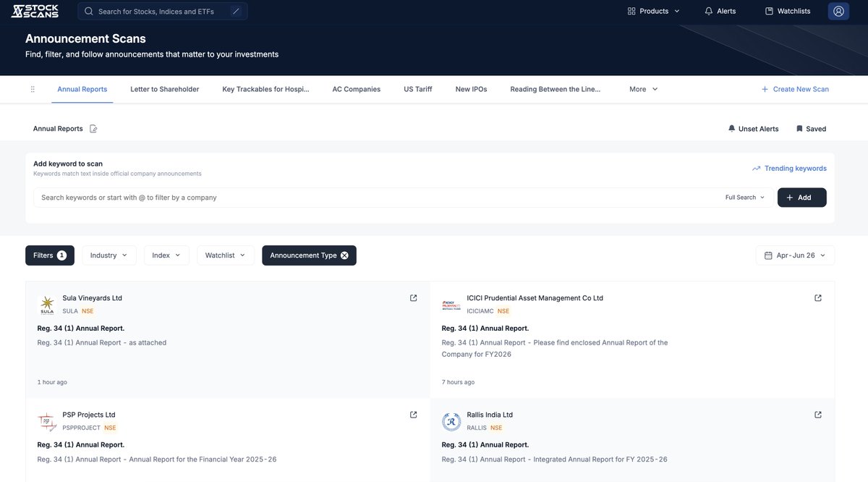Image resolution: width=868 pixels, height=482 pixels.
Task: Click the Rallis India company logo
Action: click(451, 421)
